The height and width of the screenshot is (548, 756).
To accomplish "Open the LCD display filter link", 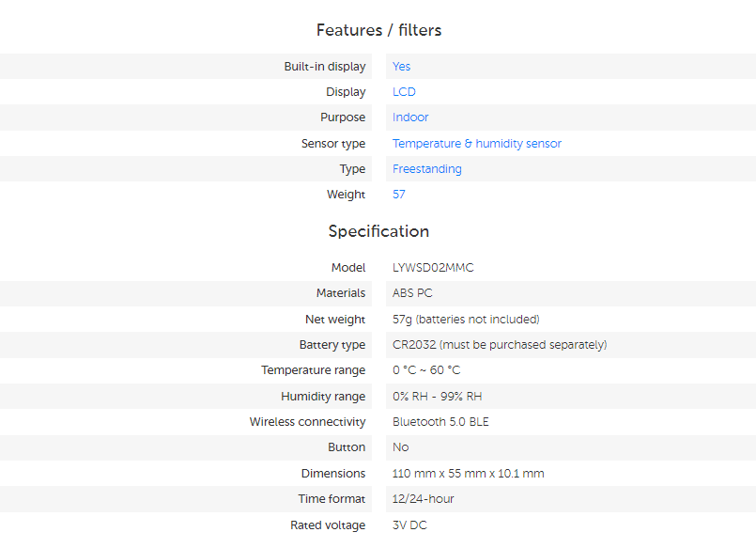I will pos(404,92).
